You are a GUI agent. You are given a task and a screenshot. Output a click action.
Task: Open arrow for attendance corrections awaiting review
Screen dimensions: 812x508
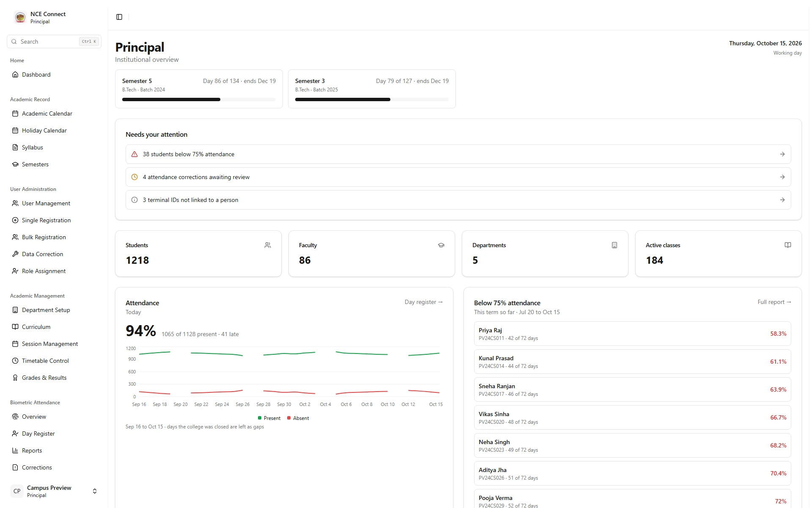[x=782, y=177]
